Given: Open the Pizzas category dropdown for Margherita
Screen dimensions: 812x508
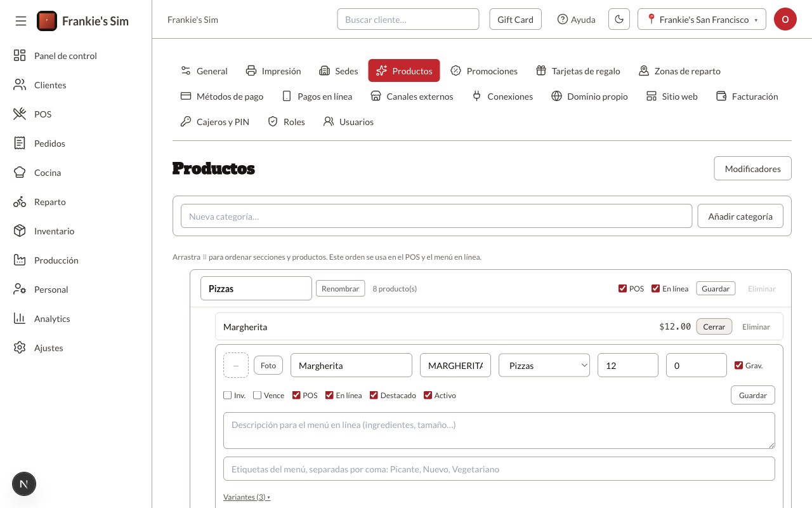Looking at the screenshot, I should point(544,365).
